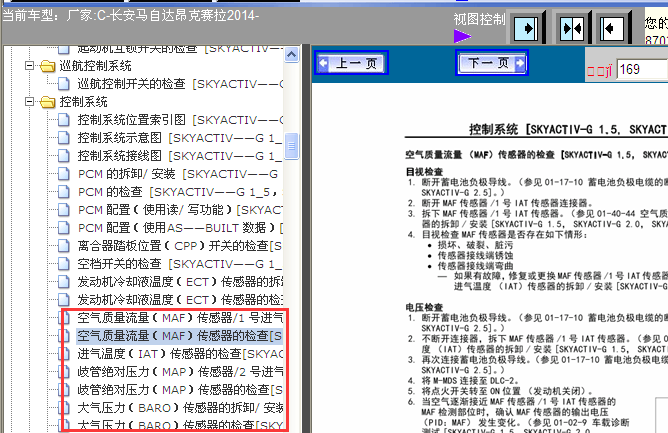Click document icon beside 离合器踏板位置(CPP)开关的检查
Image resolution: width=668 pixels, height=433 pixels.
[x=63, y=246]
